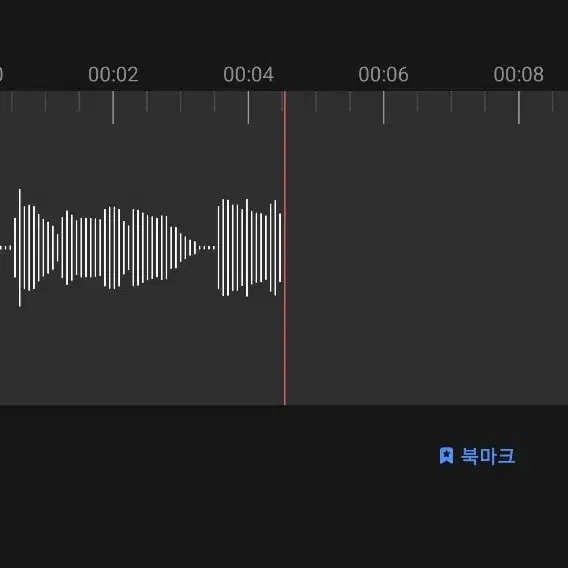This screenshot has width=568, height=568.
Task: Click the 00:02 time label
Action: [113, 74]
